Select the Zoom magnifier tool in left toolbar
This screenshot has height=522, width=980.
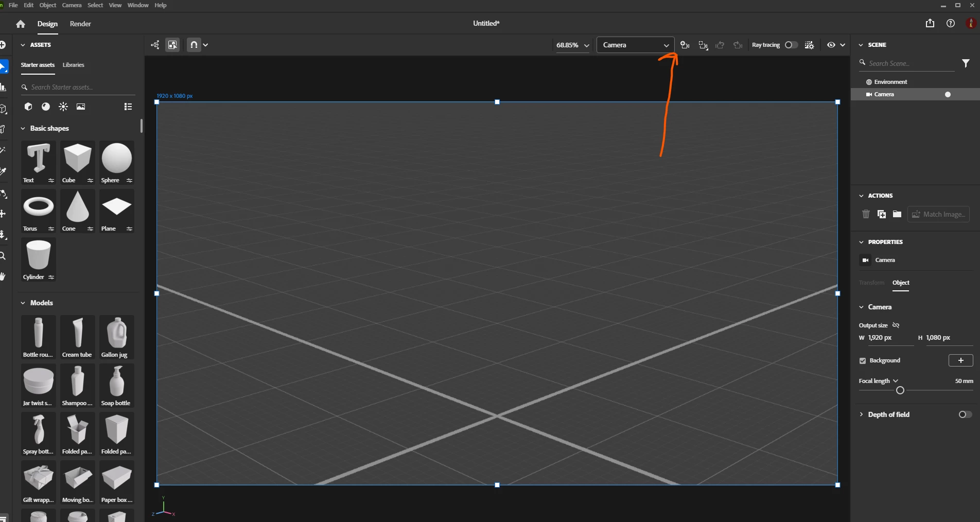click(3, 256)
